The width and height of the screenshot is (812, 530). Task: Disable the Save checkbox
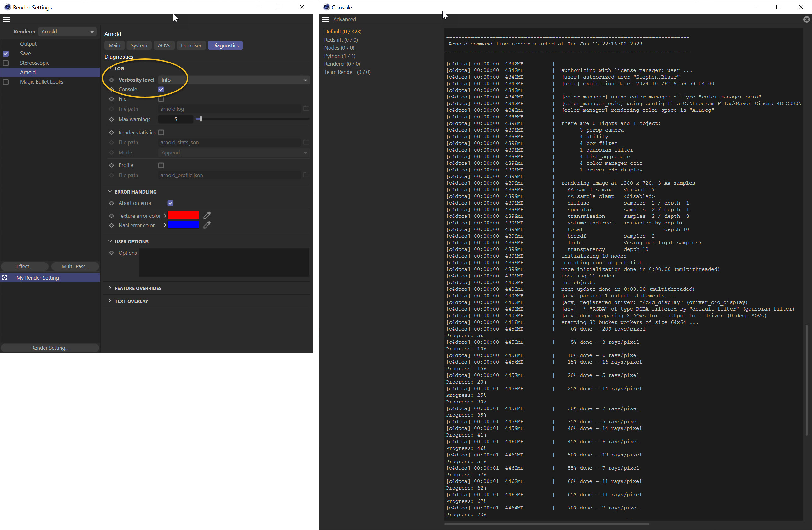pos(5,53)
